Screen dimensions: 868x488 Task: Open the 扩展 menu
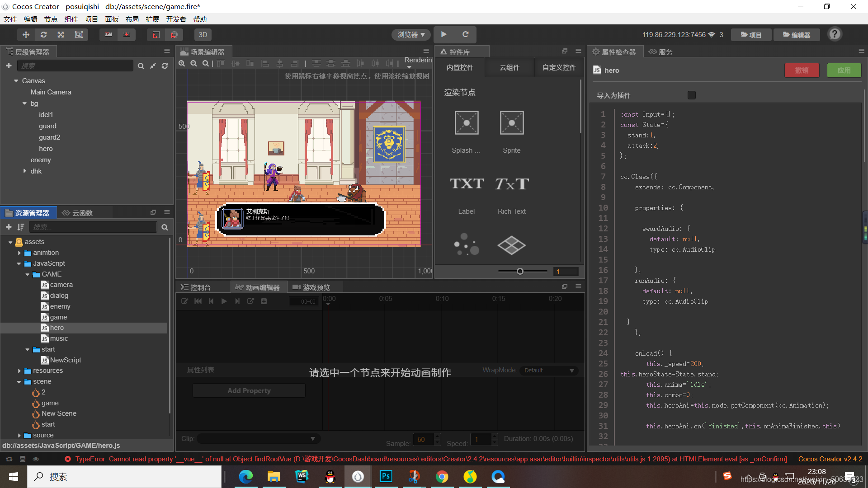(x=152, y=19)
